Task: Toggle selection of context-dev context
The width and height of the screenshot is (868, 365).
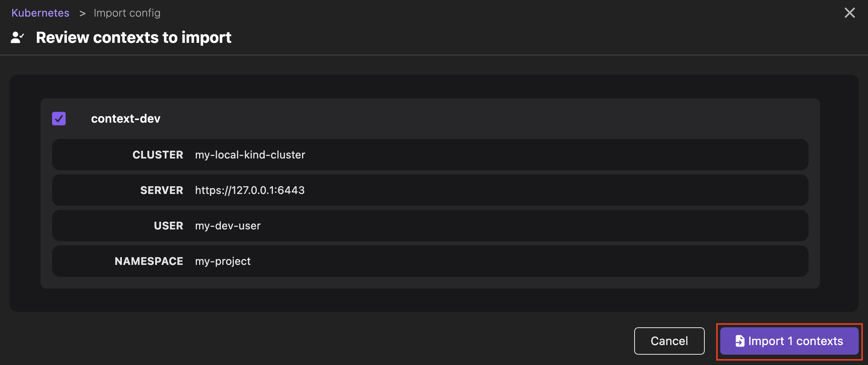Action: [58, 118]
